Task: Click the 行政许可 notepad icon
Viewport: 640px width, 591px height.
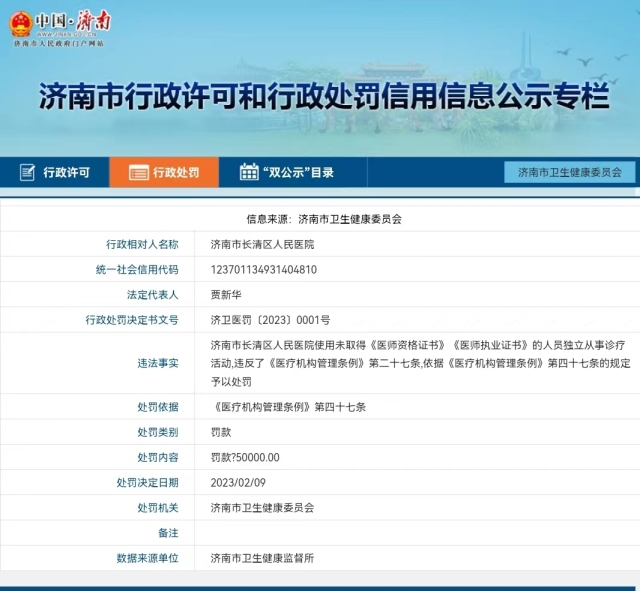Action: [x=27, y=173]
